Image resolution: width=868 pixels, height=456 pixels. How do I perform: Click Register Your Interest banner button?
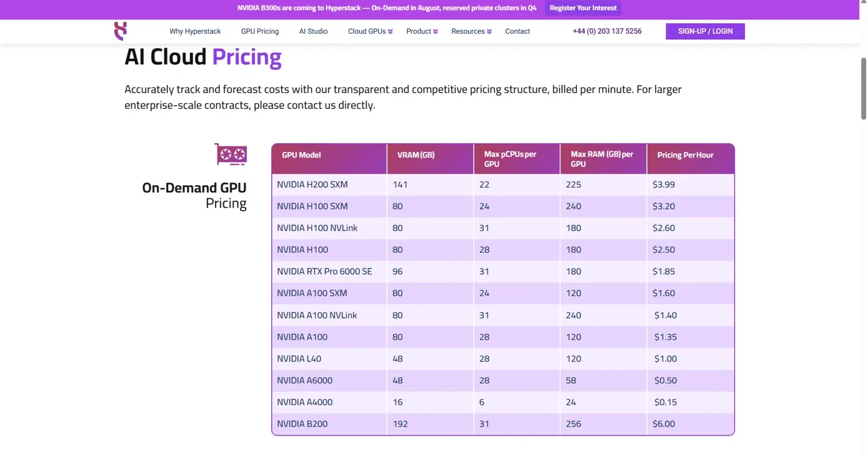coord(583,8)
